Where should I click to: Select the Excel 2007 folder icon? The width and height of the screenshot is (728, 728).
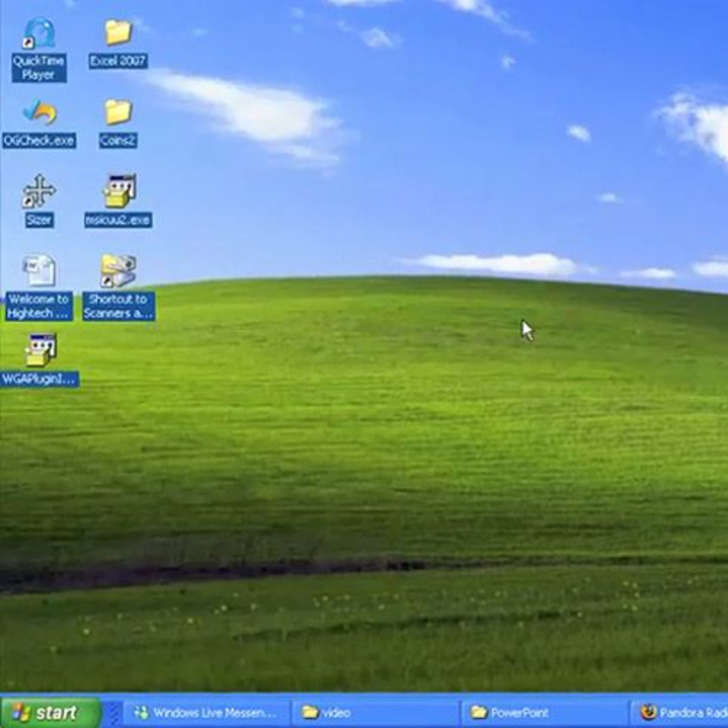pyautogui.click(x=118, y=32)
